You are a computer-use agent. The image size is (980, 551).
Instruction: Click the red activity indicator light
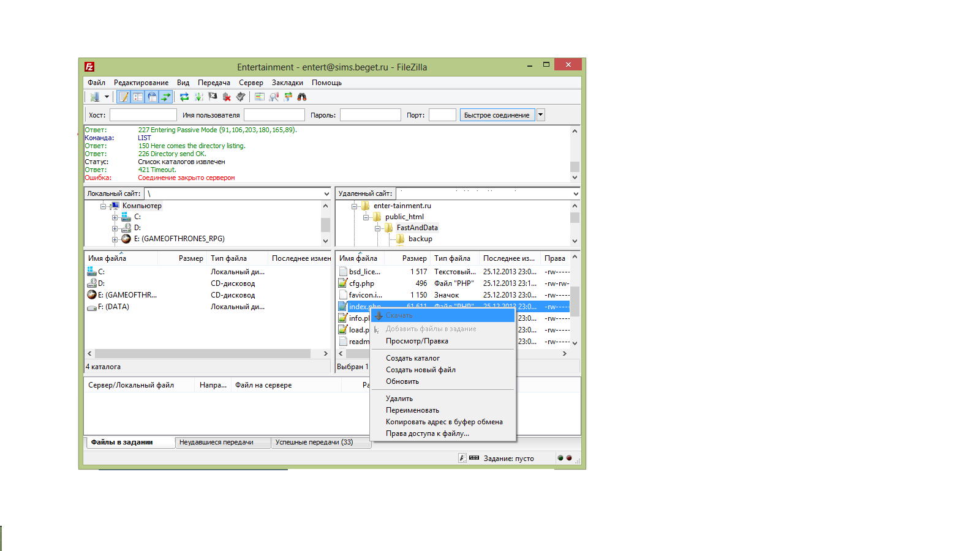(x=569, y=458)
